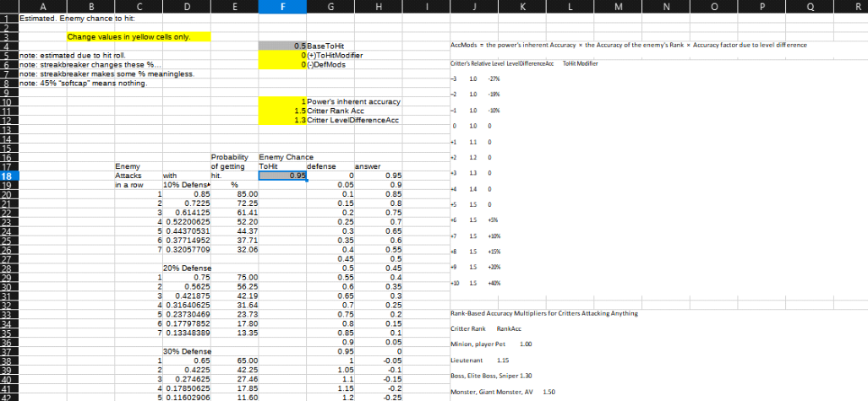Image resolution: width=868 pixels, height=401 pixels.
Task: Click the '30% Defense' heading cell
Action: pyautogui.click(x=187, y=350)
